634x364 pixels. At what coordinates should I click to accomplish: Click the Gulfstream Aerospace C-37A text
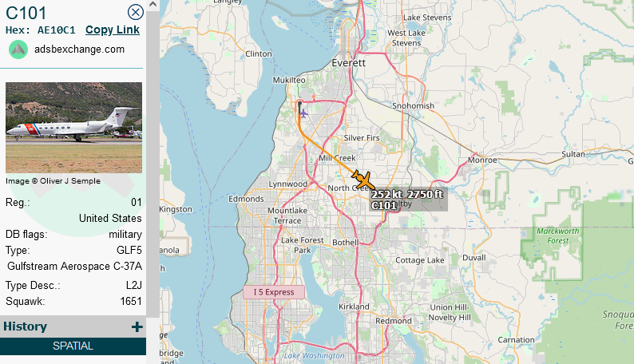74,267
